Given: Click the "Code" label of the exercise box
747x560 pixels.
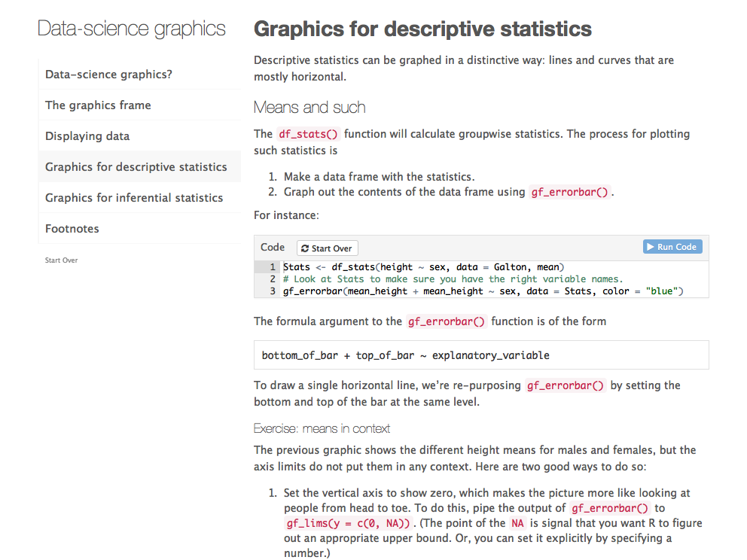Looking at the screenshot, I should coord(273,247).
